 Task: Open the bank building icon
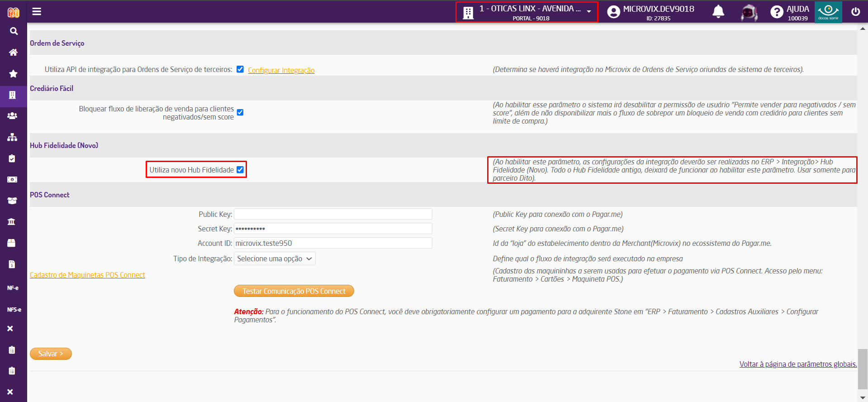12,221
